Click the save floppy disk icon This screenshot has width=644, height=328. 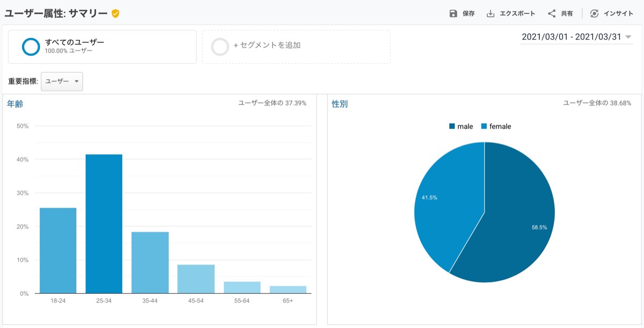453,13
